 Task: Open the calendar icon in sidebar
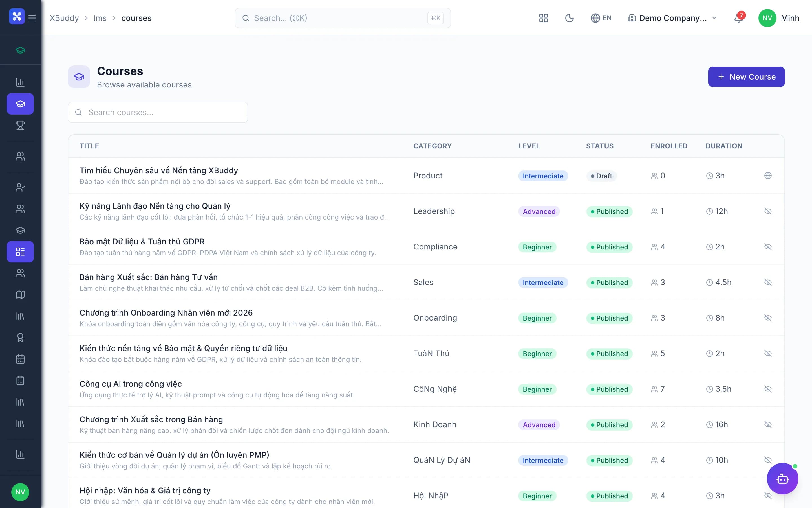(x=20, y=359)
